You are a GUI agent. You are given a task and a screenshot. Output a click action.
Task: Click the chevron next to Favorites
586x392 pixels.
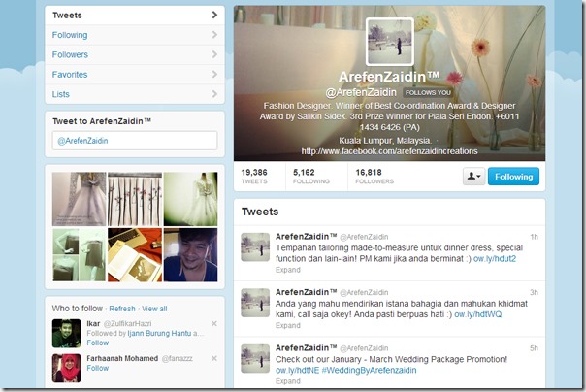click(x=214, y=75)
